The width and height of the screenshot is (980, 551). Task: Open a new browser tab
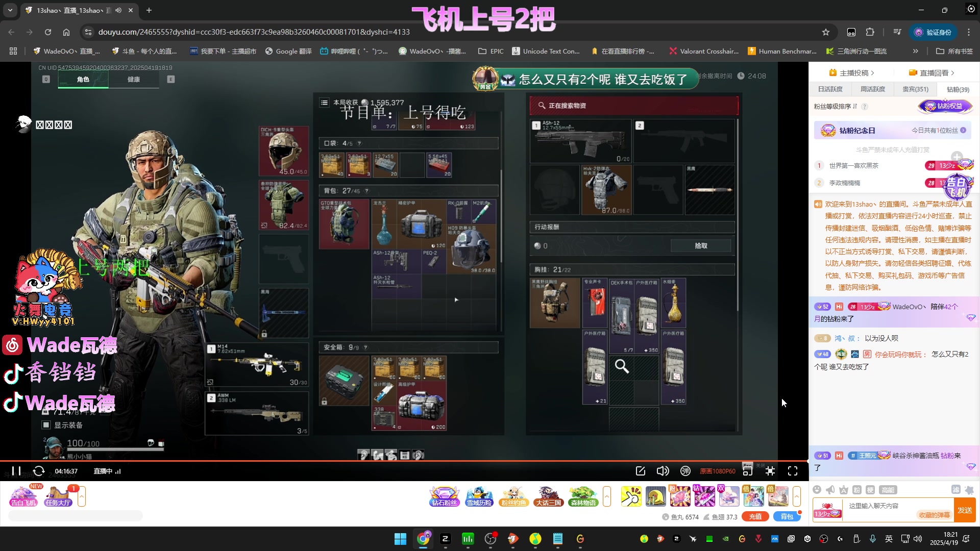click(x=149, y=10)
